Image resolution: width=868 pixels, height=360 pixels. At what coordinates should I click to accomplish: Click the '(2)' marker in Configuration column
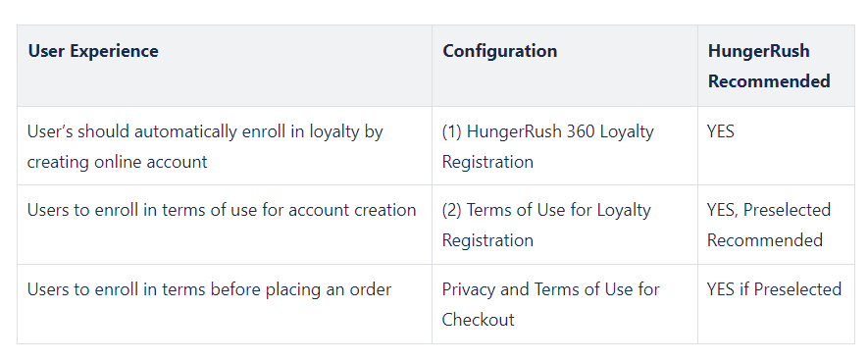point(452,211)
